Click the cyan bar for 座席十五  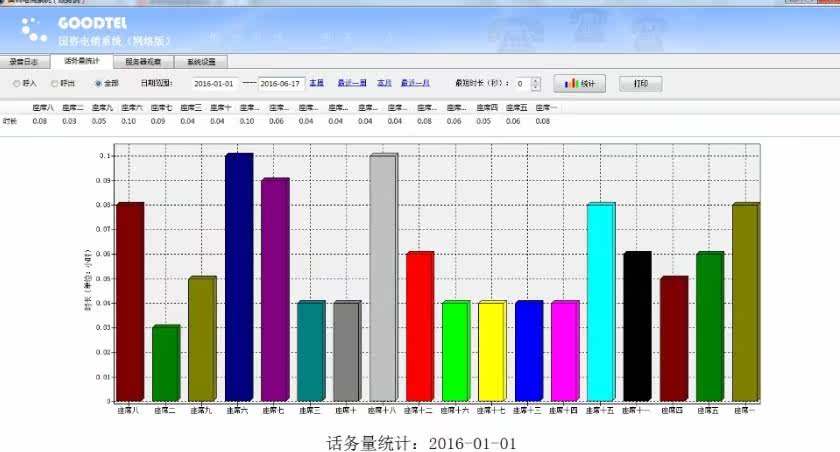[601, 302]
